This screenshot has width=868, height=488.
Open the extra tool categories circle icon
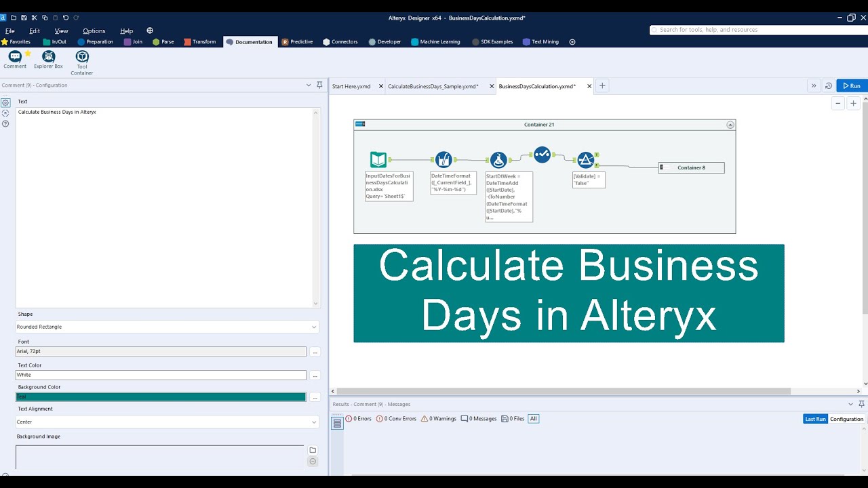572,42
